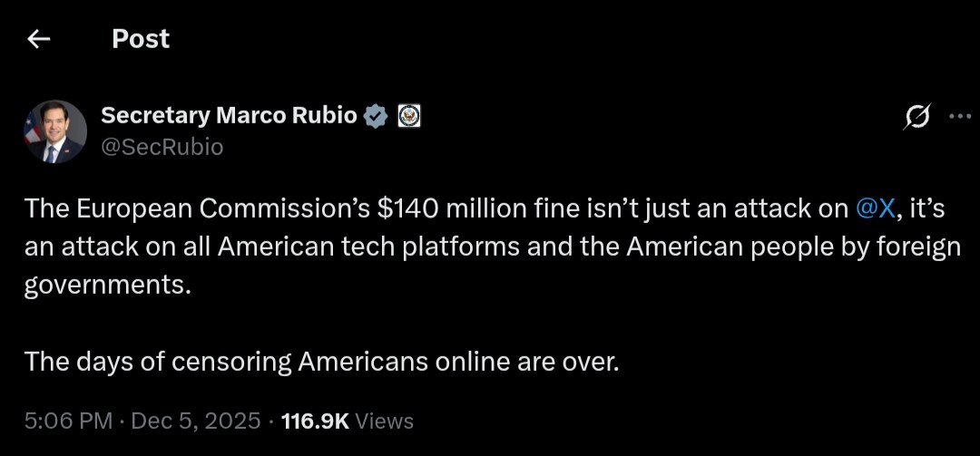Open Marco Rubio's profile picture

(x=54, y=131)
